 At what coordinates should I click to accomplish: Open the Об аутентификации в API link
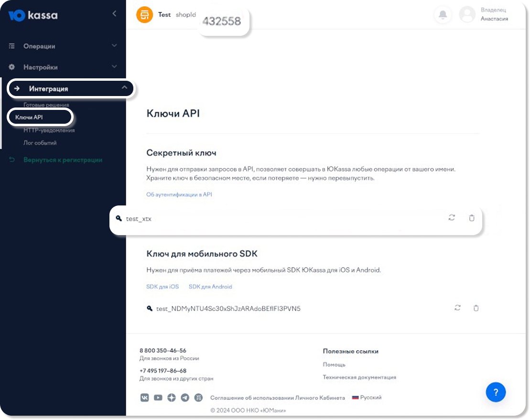[179, 194]
